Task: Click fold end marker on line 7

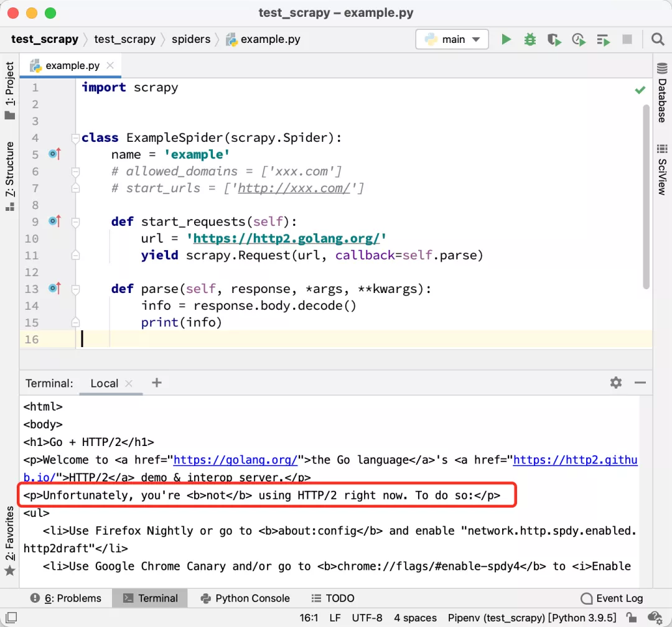Action: (x=75, y=188)
